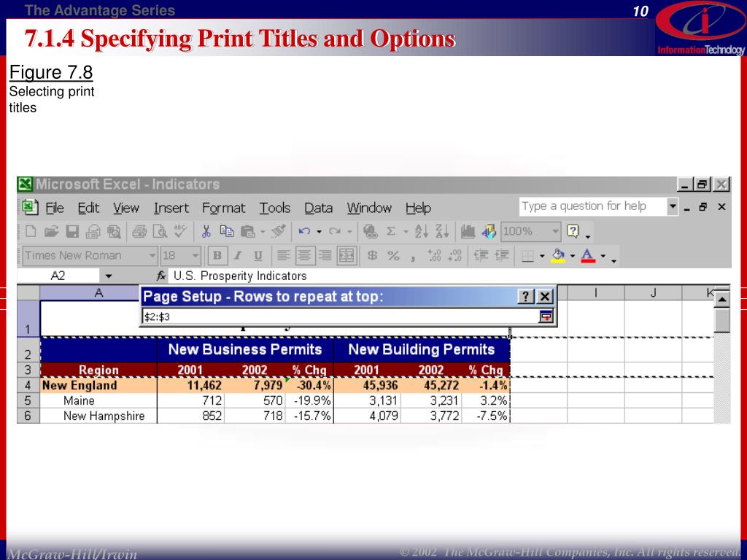Click the Fill Color yellow paint bucket
Viewport: 747px width, 560px height.
pos(558,256)
